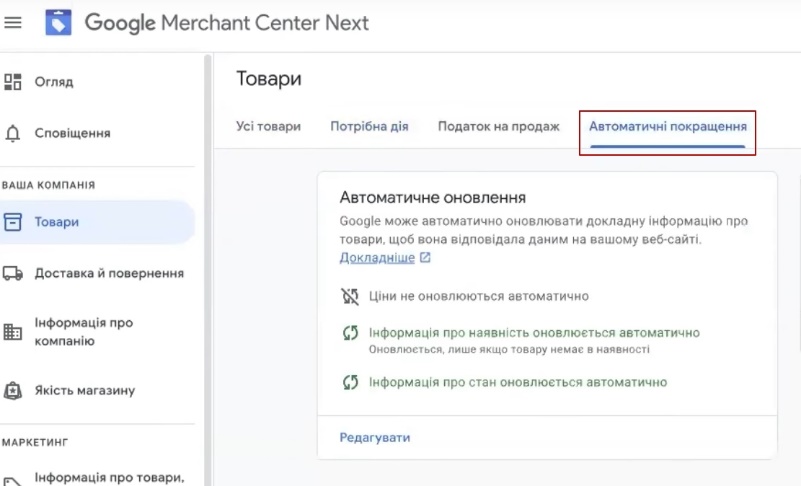
Task: Click the Огляд dashboard icon
Action: (x=13, y=82)
